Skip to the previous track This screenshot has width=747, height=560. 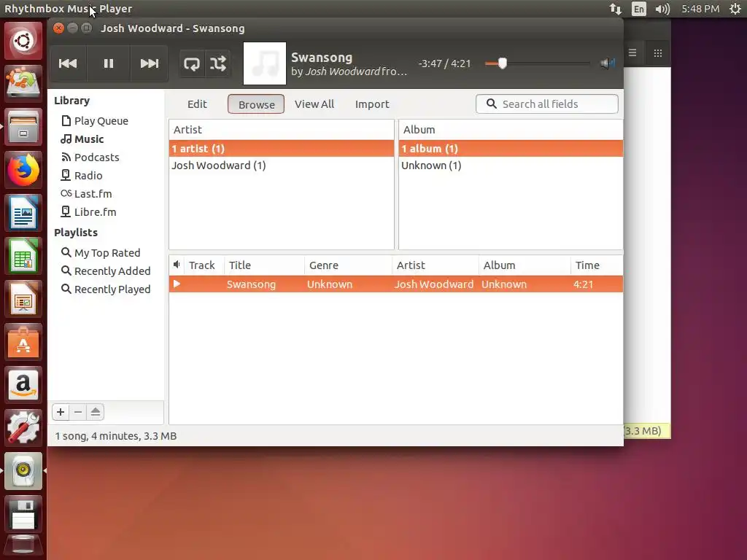68,63
